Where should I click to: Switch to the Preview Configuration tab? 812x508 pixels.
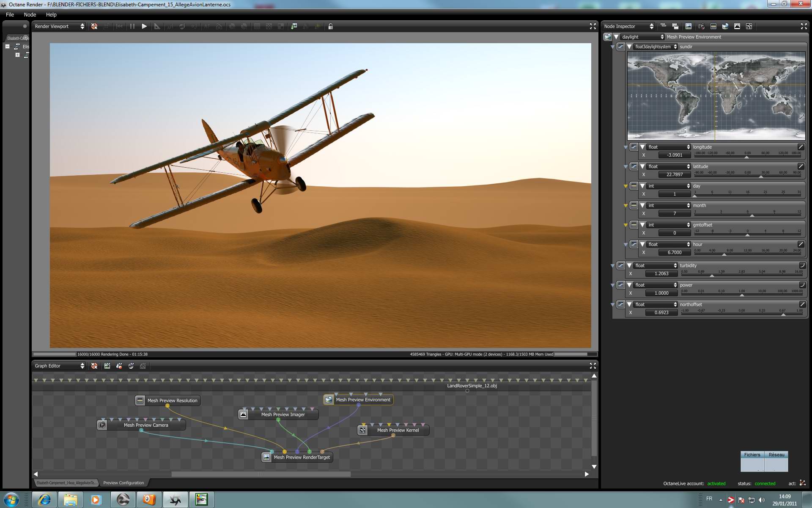(x=123, y=483)
